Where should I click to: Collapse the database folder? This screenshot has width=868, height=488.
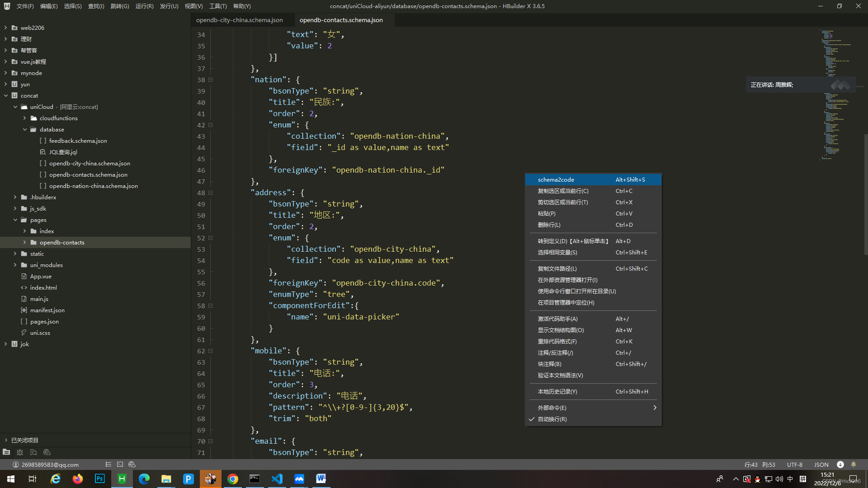coord(25,130)
